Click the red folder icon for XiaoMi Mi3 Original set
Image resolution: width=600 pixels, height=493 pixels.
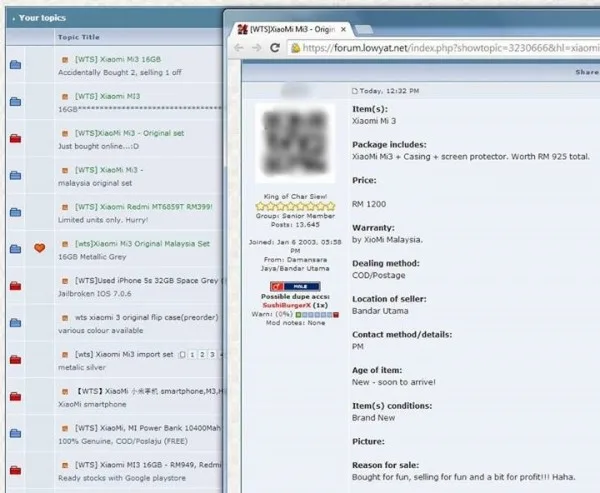coord(15,139)
